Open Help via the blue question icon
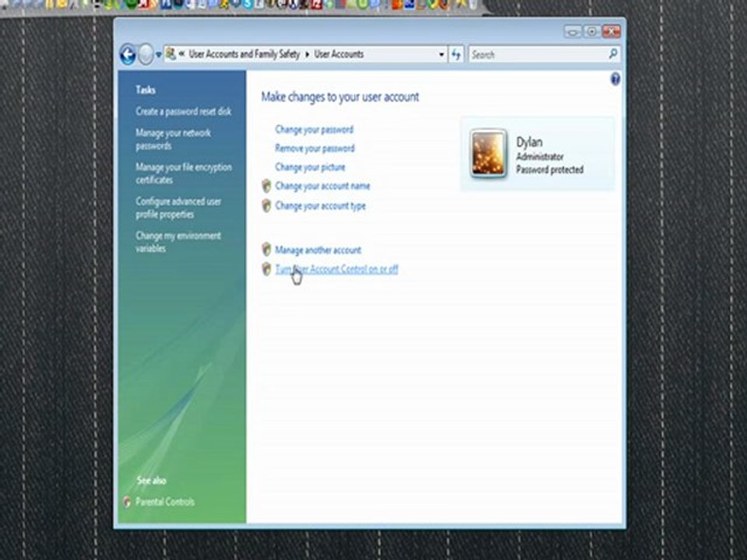Viewport: 747px width, 560px height. [x=615, y=79]
